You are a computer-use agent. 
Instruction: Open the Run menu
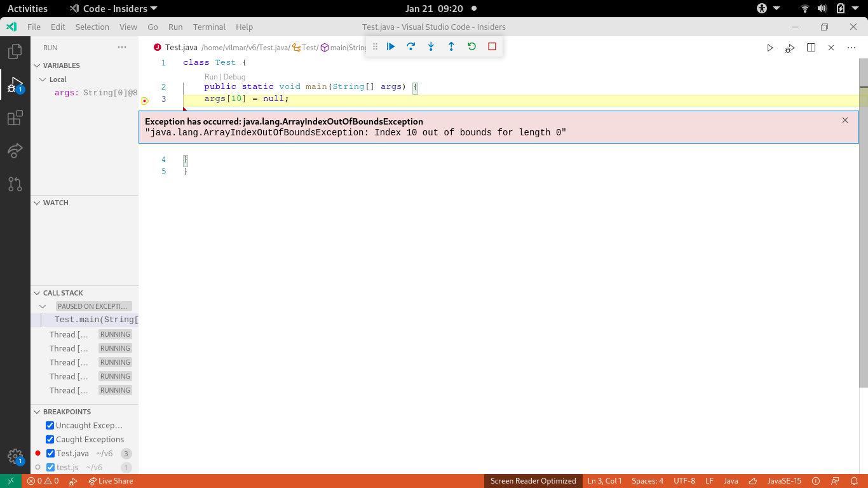[175, 27]
